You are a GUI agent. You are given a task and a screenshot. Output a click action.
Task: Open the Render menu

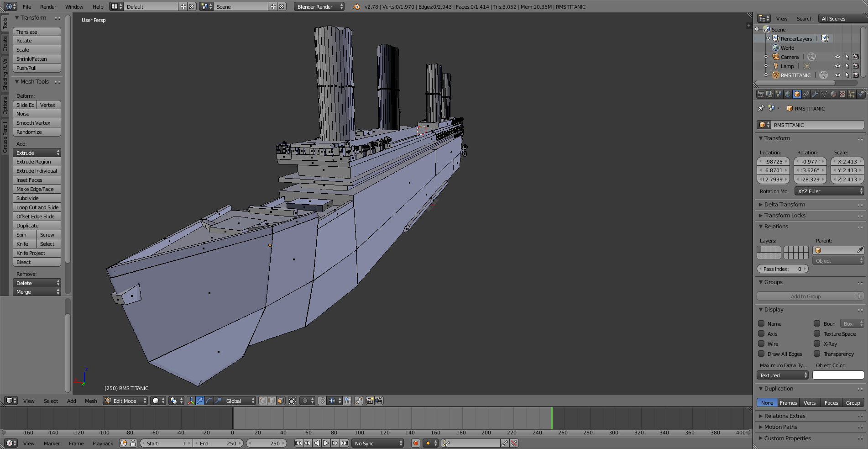coord(48,7)
